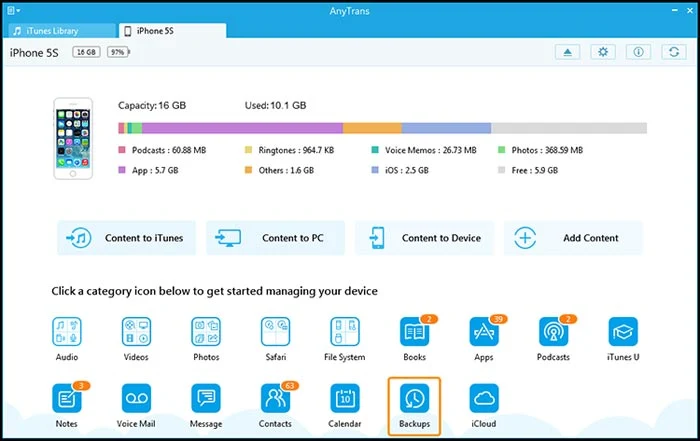
Task: Click the 'Used: 10.1 GB' text
Action: pos(275,106)
